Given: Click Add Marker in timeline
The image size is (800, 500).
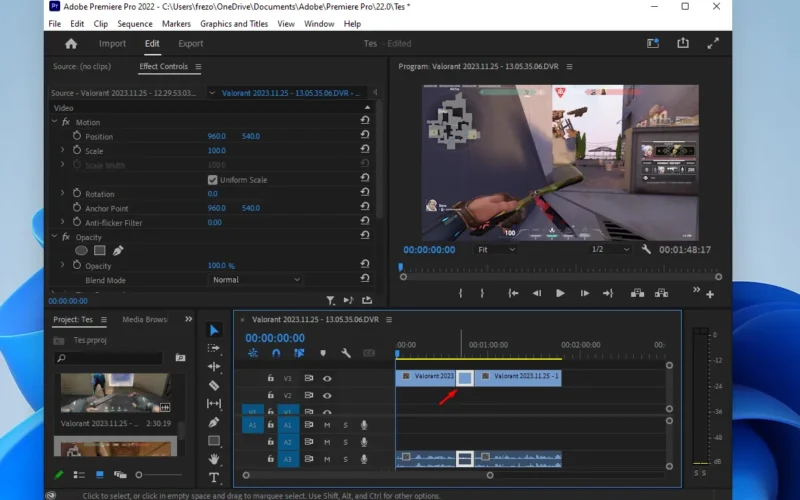Looking at the screenshot, I should point(322,353).
